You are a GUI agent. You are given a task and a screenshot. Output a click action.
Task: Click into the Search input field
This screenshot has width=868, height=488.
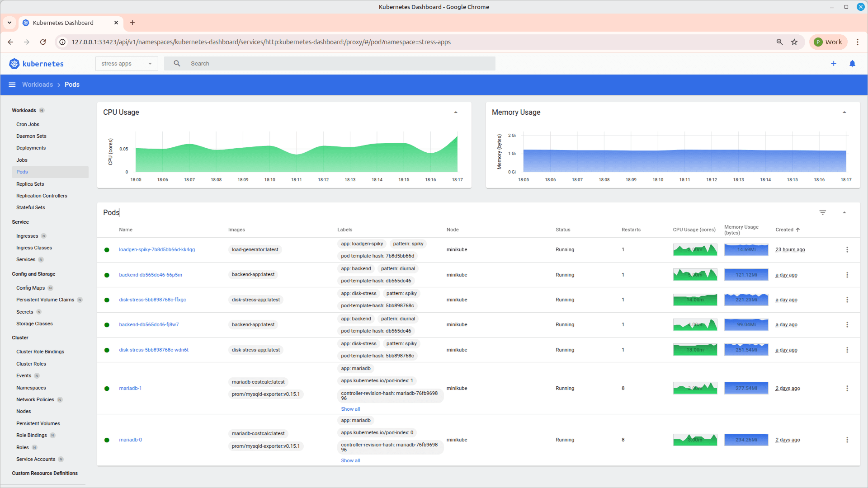[316, 63]
